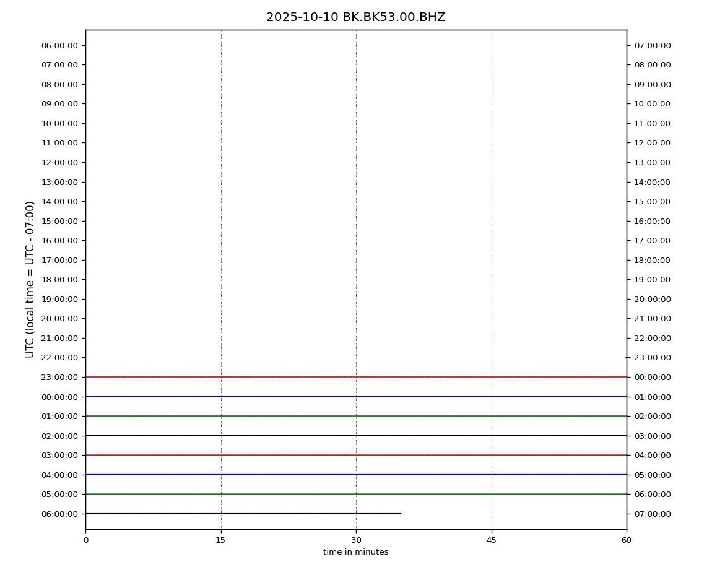712x588 pixels.
Task: Select the left-axis 23:00:00 time label
Action: (x=59, y=377)
